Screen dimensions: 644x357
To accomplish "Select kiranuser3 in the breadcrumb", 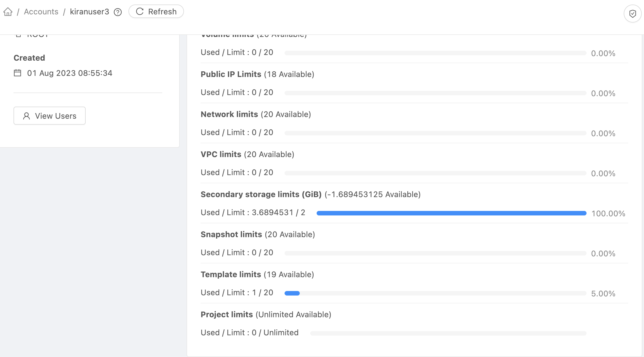I will [90, 12].
